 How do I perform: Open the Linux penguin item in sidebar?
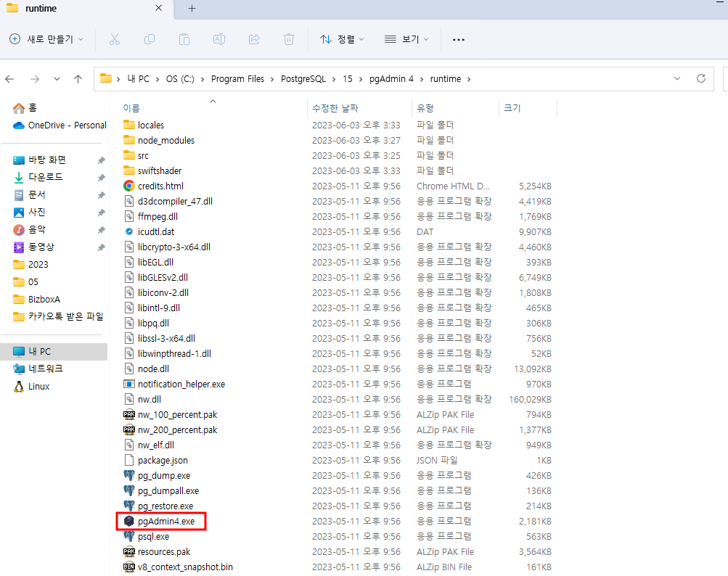coord(33,386)
